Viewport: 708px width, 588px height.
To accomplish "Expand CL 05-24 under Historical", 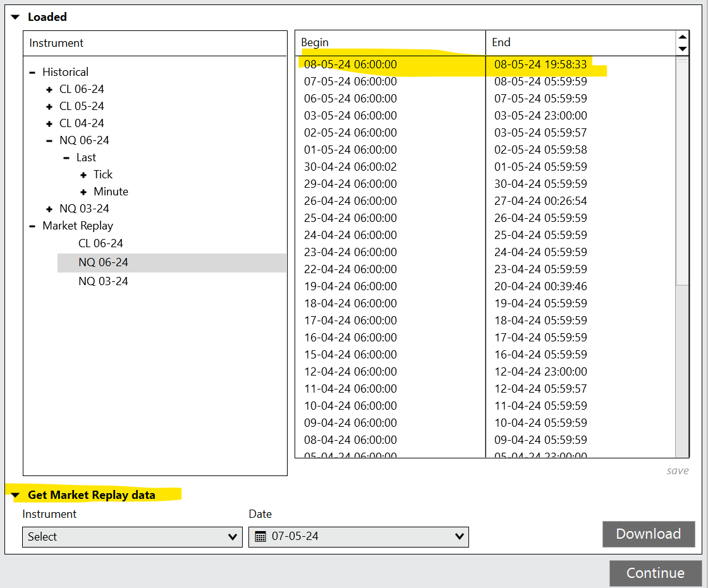I will [49, 107].
